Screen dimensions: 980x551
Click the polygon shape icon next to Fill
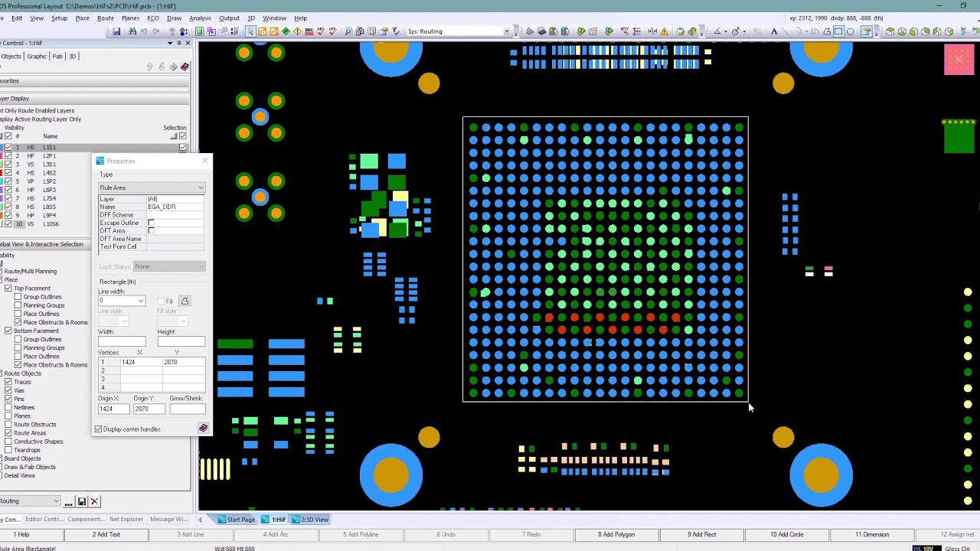pyautogui.click(x=185, y=302)
